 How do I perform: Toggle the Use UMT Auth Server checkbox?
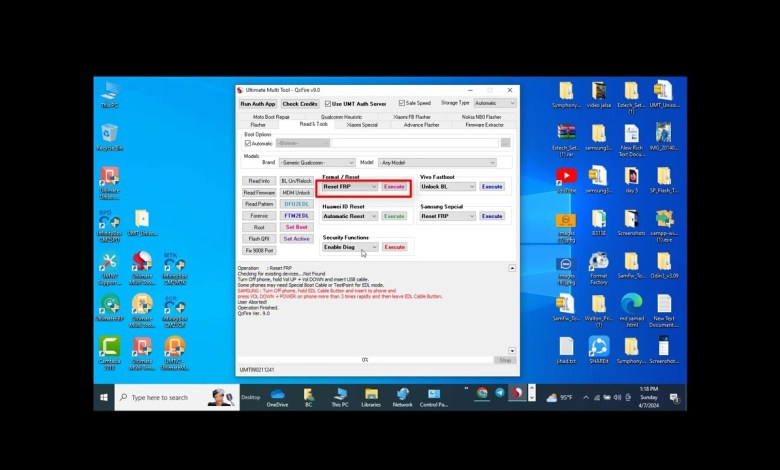(x=327, y=103)
